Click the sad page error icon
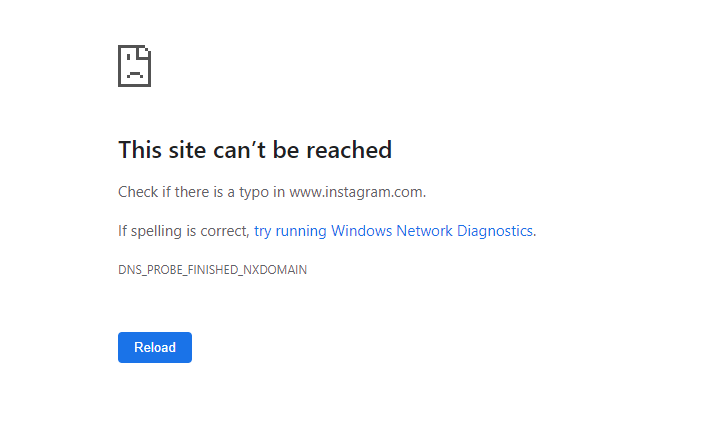This screenshot has height=436, width=712. pyautogui.click(x=134, y=66)
